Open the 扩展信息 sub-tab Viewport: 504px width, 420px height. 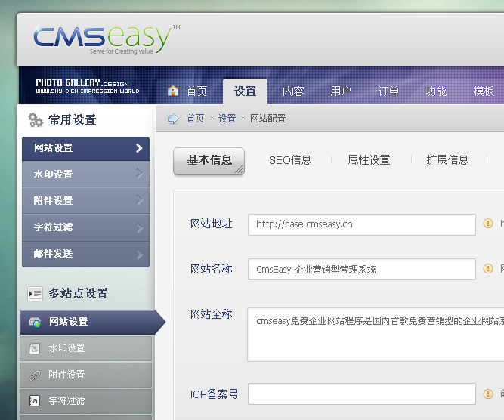click(448, 160)
